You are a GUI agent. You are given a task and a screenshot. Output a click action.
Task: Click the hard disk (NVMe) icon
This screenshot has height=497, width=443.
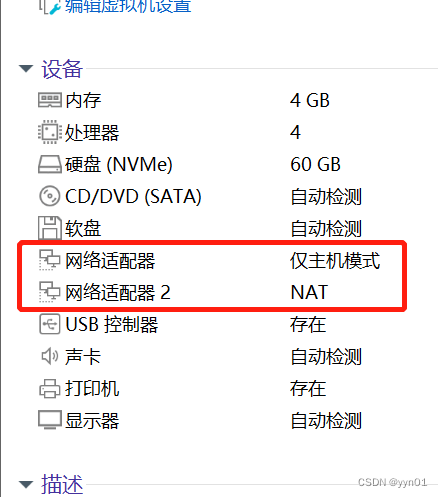[50, 164]
